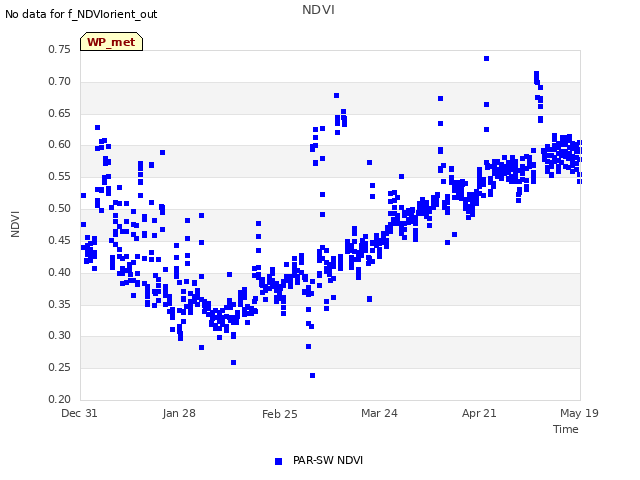Image resolution: width=640 pixels, height=480 pixels.
Task: Click the Feb 25 date tick label
Action: pyautogui.click(x=280, y=414)
